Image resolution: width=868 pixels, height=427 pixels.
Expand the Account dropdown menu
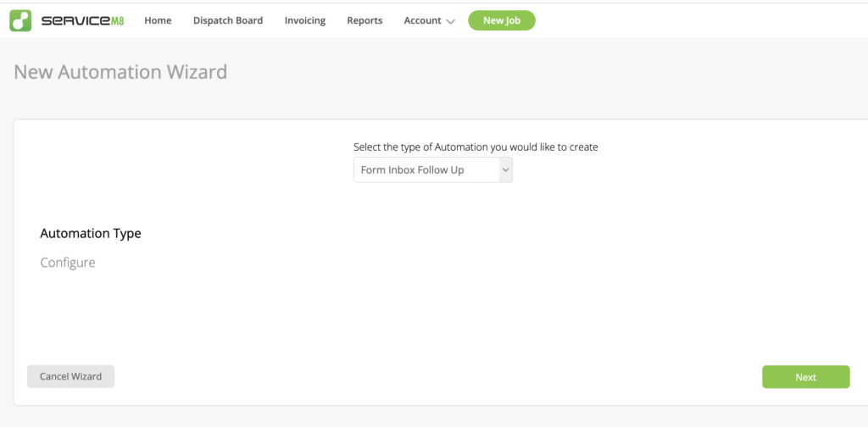(x=430, y=20)
